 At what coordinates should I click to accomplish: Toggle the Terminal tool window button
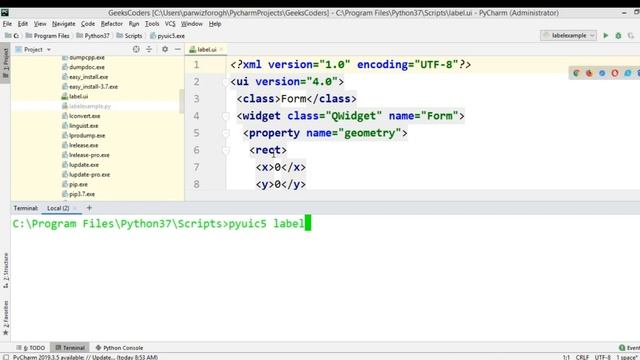(x=70, y=348)
